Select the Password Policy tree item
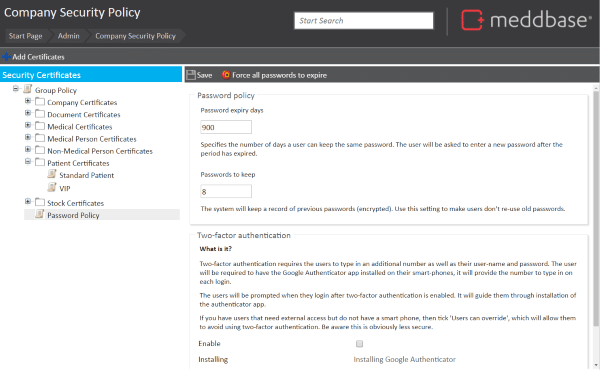600x370 pixels. click(73, 215)
